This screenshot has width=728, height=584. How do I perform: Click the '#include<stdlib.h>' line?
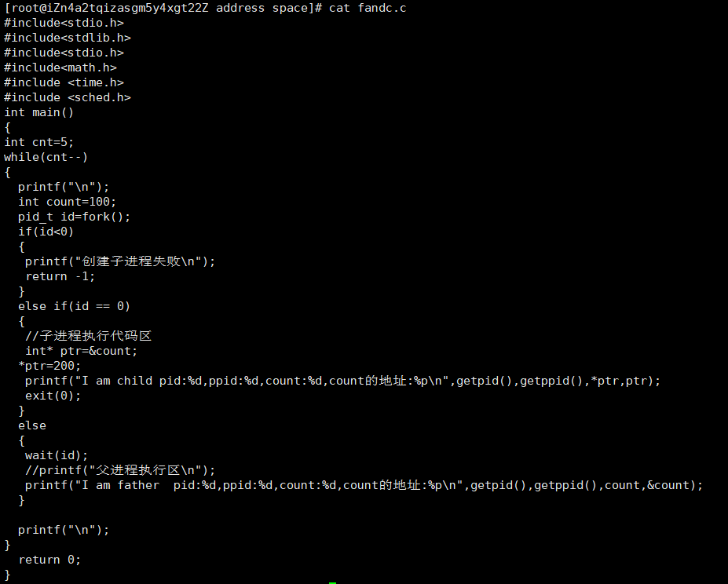(x=68, y=38)
